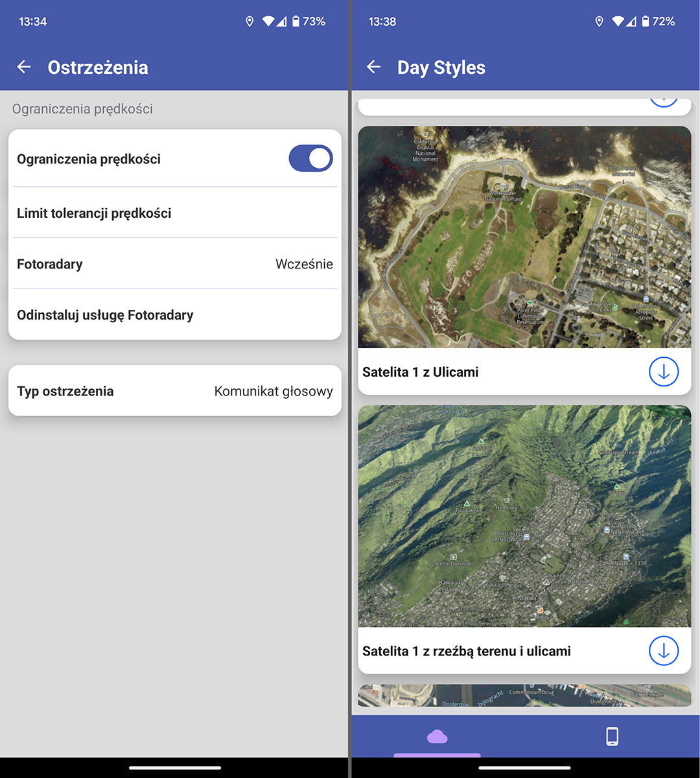Viewport: 700px width, 778px height.
Task: Tap back arrow in Day Styles header
Action: (373, 67)
